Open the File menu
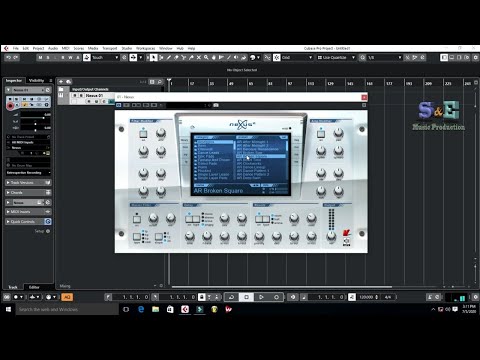 click(x=16, y=48)
